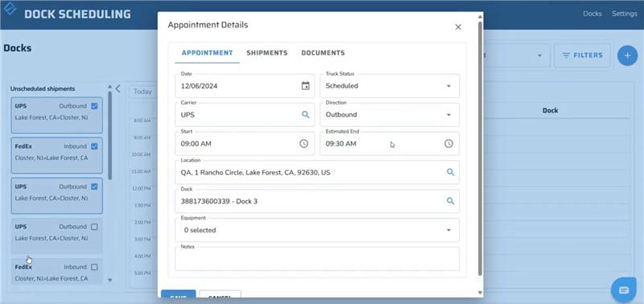Click the '8:00 AM' time label
This screenshot has height=304, width=644.
pyautogui.click(x=142, y=121)
